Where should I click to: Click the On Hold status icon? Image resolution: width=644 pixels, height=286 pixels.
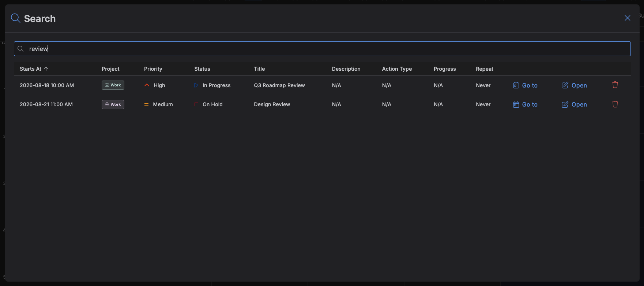pos(196,104)
